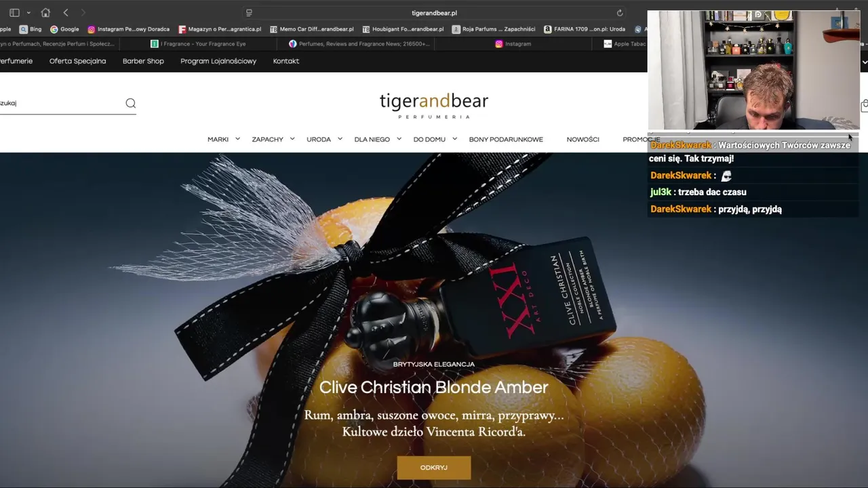Open the Kontakt page
The height and width of the screenshot is (488, 868).
click(x=286, y=61)
